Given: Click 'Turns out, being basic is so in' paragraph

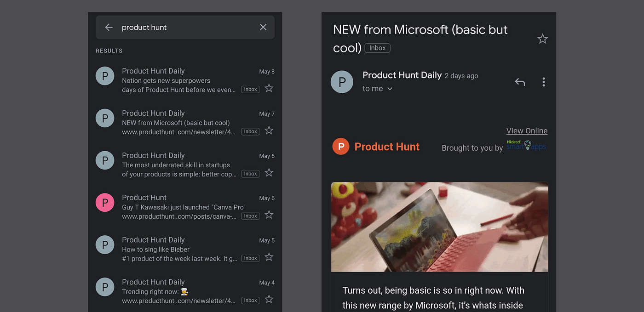Looking at the screenshot, I should pos(433,298).
